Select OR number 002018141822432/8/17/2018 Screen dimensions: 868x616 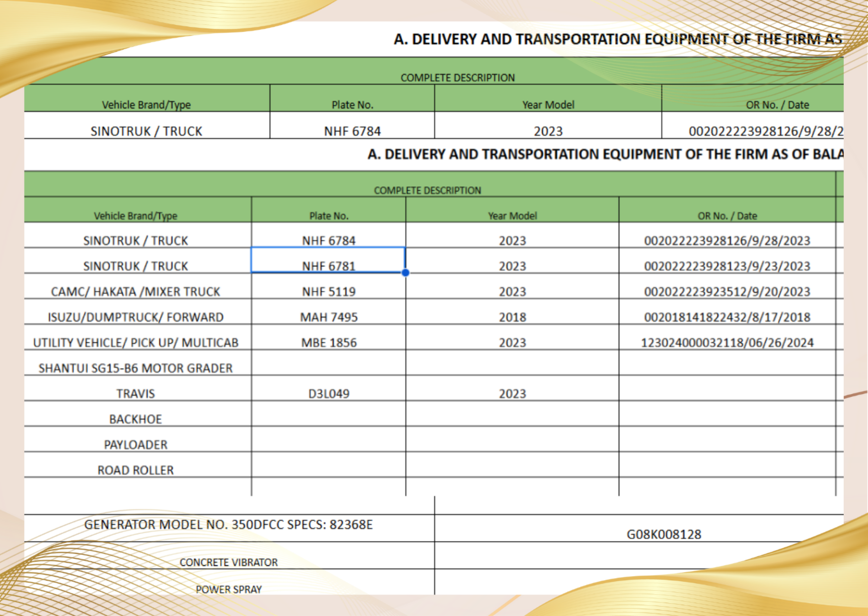coord(727,317)
